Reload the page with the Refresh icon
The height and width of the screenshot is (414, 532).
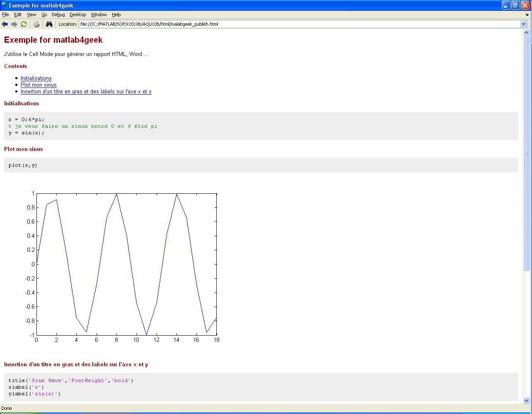tap(24, 24)
